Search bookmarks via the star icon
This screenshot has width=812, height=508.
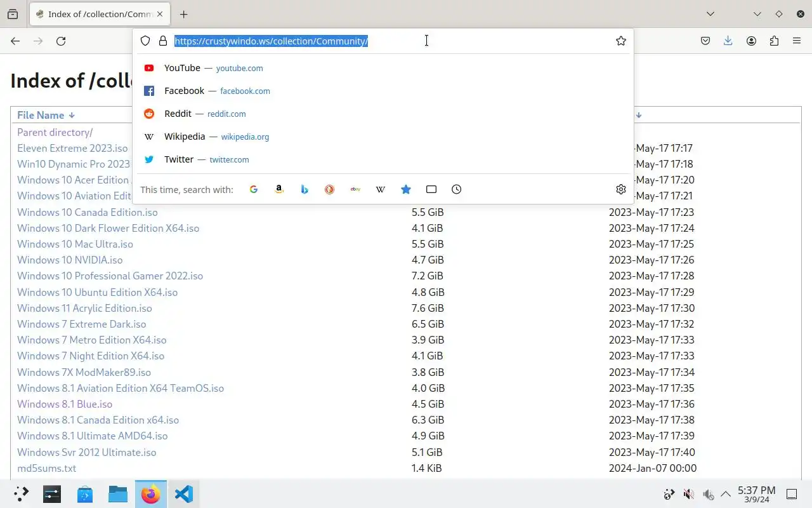(x=406, y=189)
